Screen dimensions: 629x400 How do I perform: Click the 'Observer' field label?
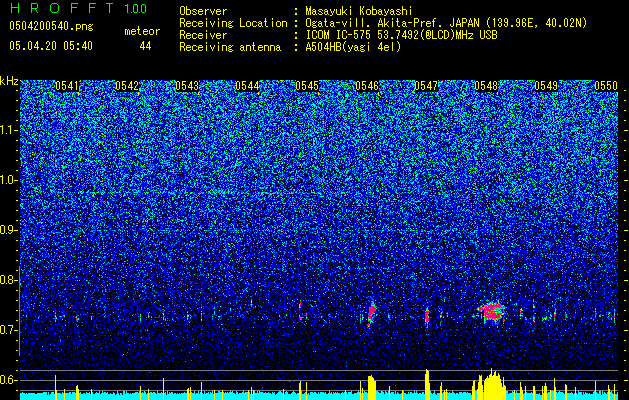(203, 11)
